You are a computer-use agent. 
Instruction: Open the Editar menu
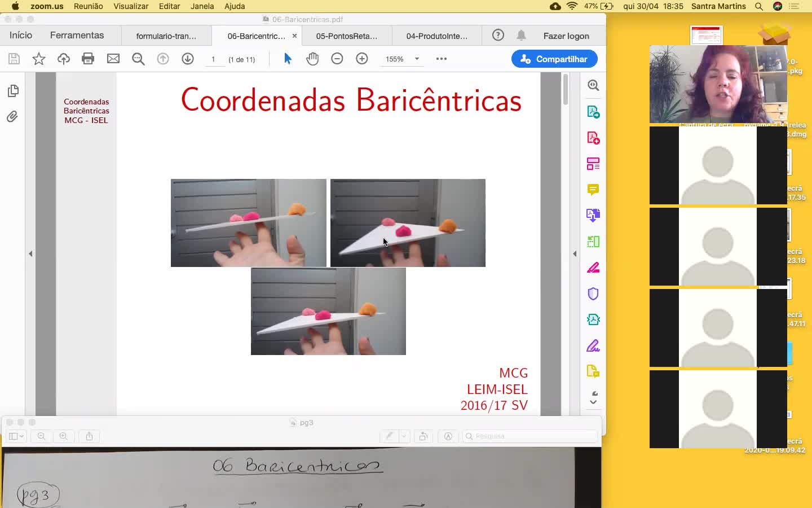point(169,6)
